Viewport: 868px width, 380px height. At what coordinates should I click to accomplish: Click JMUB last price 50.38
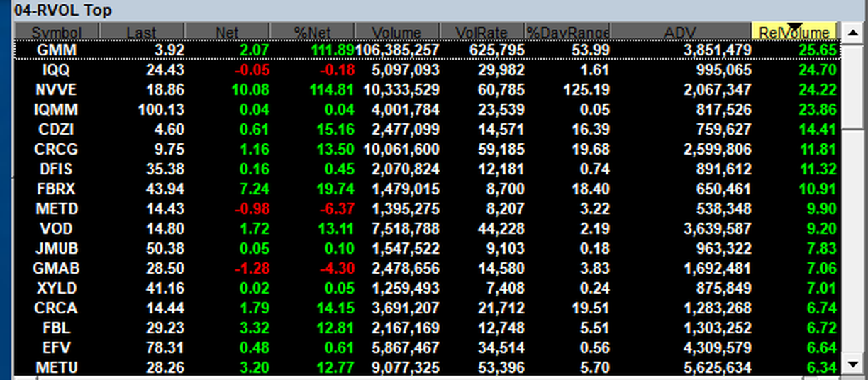coord(166,249)
